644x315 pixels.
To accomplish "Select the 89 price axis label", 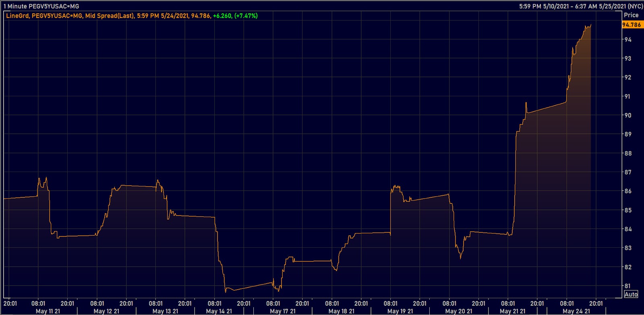I will [x=628, y=134].
